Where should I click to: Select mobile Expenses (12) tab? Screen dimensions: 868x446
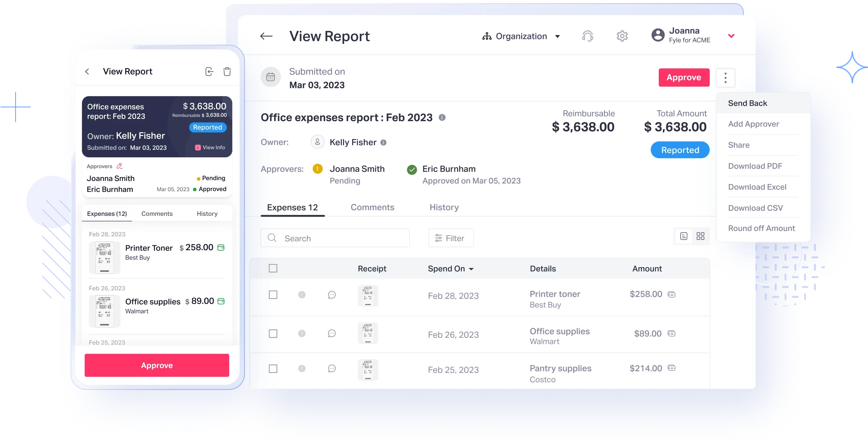pos(107,214)
